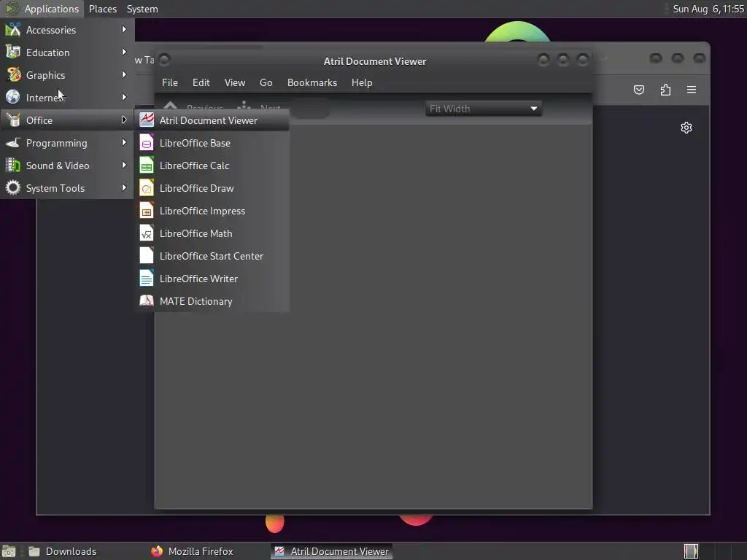Open Sound & Video submenu
Screen dimensions: 747x560
click(66, 166)
